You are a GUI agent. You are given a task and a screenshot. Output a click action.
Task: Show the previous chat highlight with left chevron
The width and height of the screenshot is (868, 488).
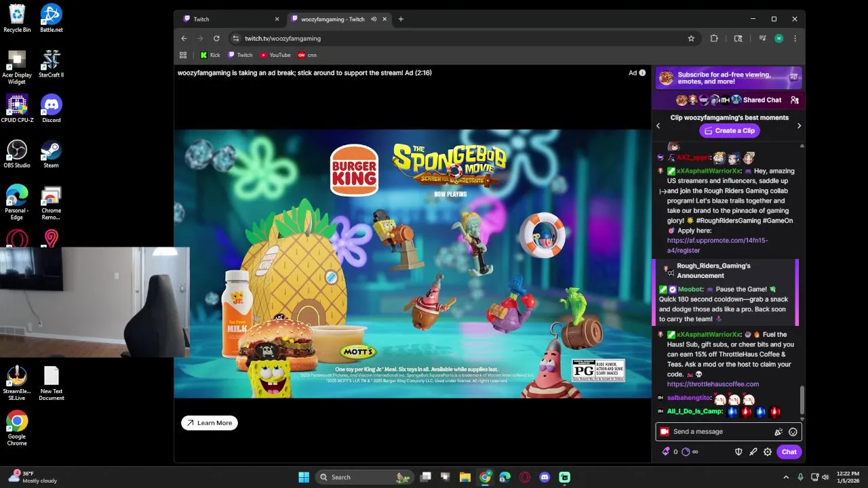pos(658,125)
